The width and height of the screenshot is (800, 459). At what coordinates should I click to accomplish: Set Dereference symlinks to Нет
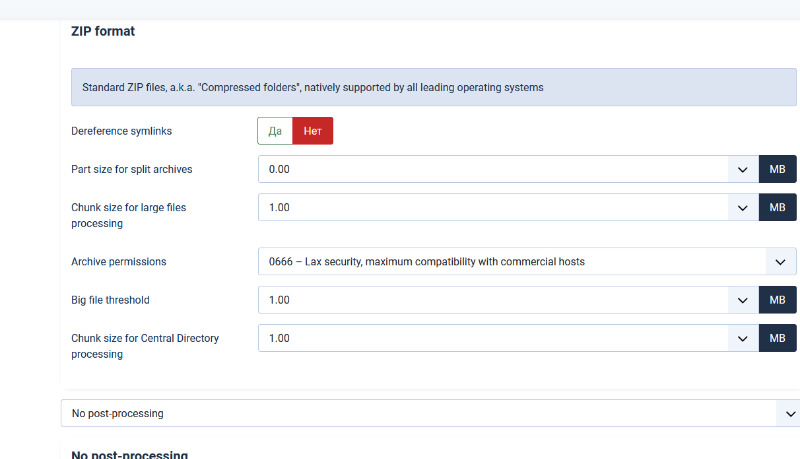(313, 131)
